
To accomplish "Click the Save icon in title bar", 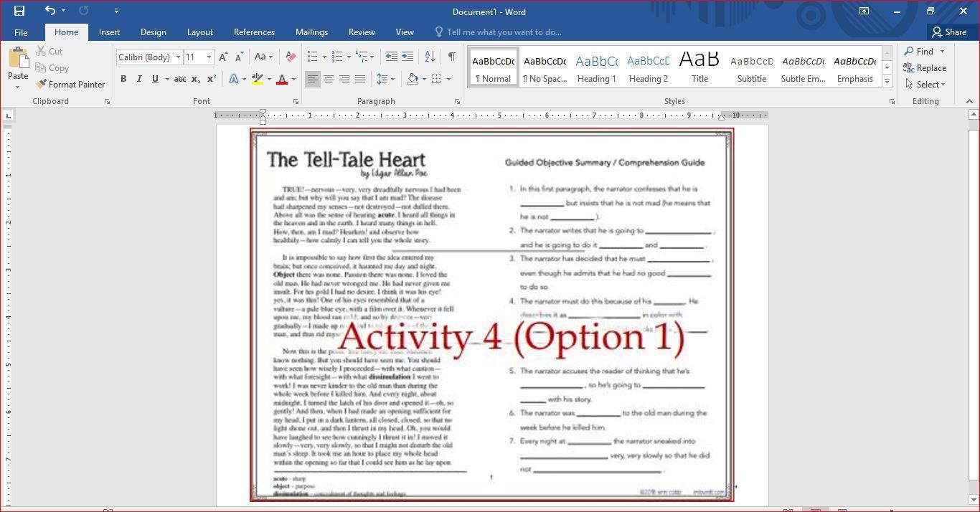I will [x=19, y=11].
